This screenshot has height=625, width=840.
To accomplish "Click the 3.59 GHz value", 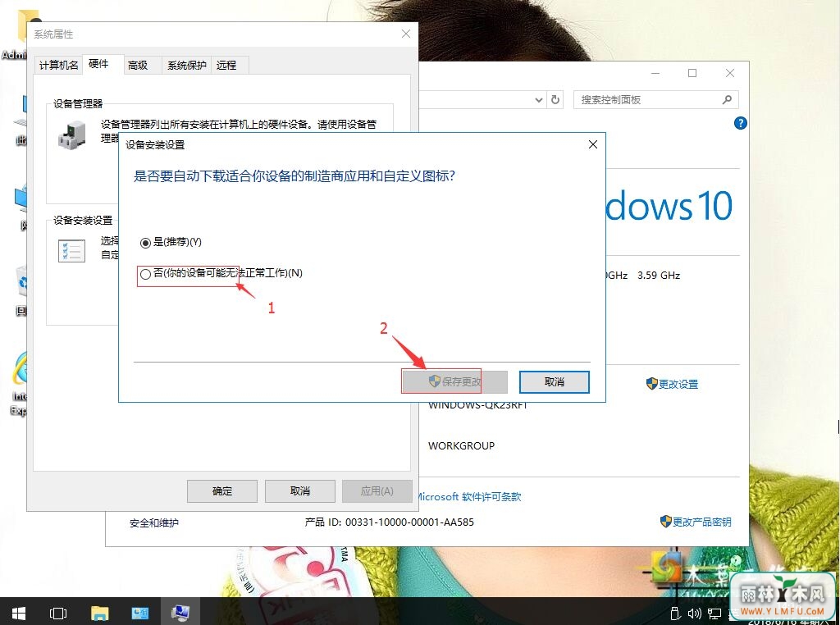I will [659, 276].
